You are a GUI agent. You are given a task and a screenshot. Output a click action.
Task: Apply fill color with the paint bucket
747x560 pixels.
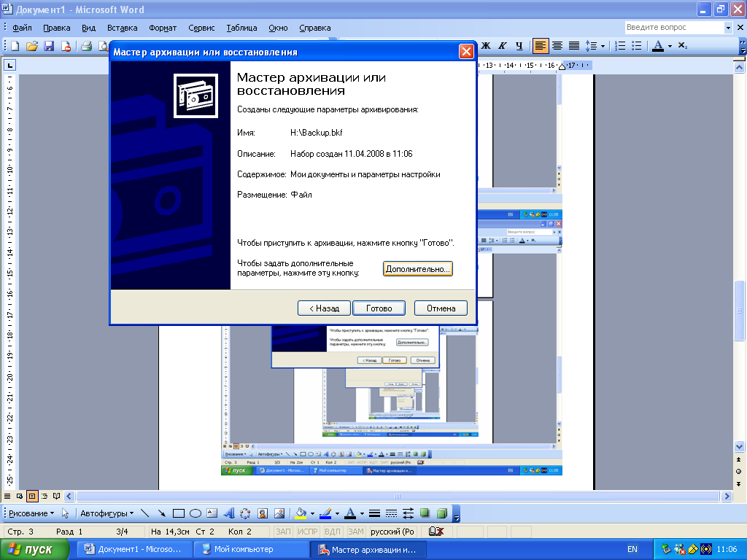pyautogui.click(x=301, y=513)
